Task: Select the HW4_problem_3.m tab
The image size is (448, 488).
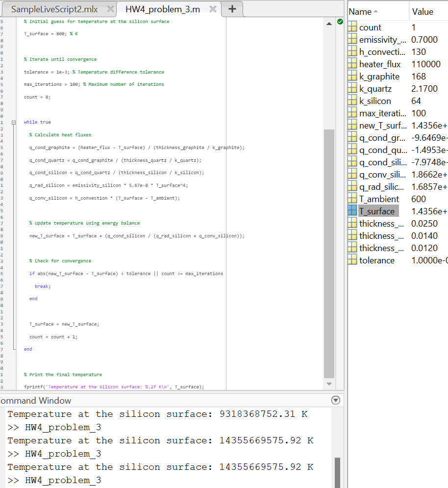Action: (x=163, y=9)
